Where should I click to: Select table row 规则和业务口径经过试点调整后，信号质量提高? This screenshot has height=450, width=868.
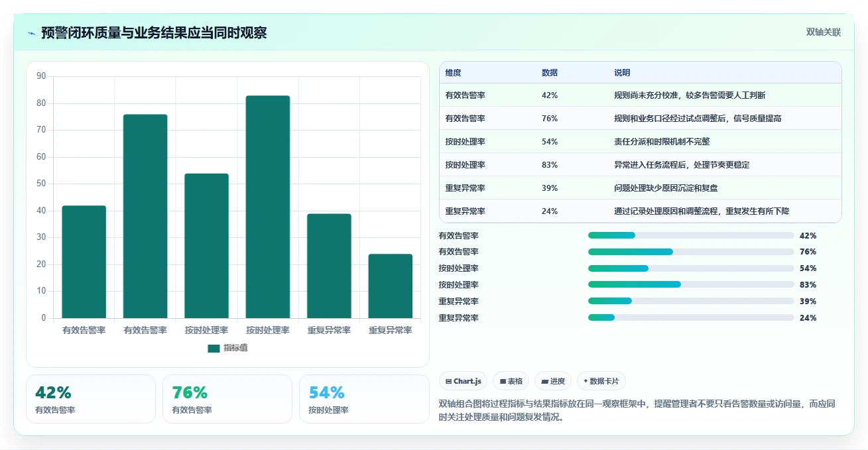641,119
